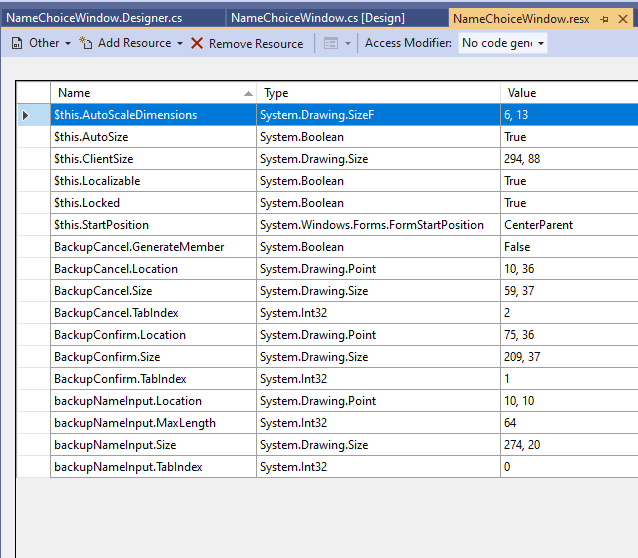This screenshot has height=558, width=638.
Task: Click the value 10, 10 cell
Action: point(569,400)
